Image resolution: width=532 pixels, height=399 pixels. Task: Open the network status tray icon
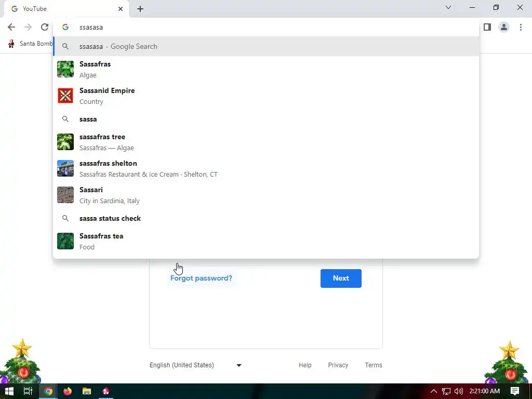point(446,391)
